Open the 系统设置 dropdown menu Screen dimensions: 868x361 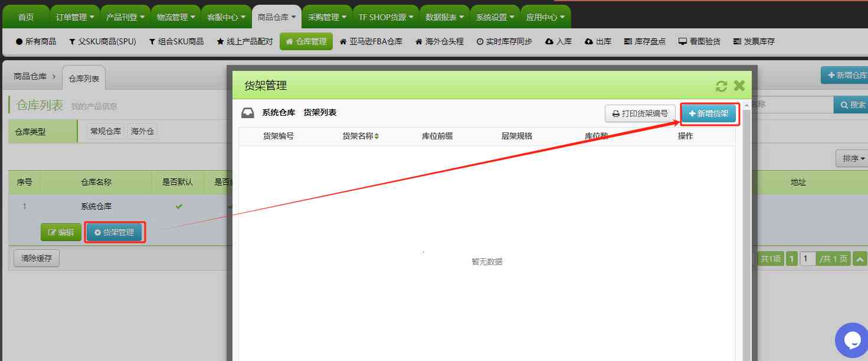point(493,17)
